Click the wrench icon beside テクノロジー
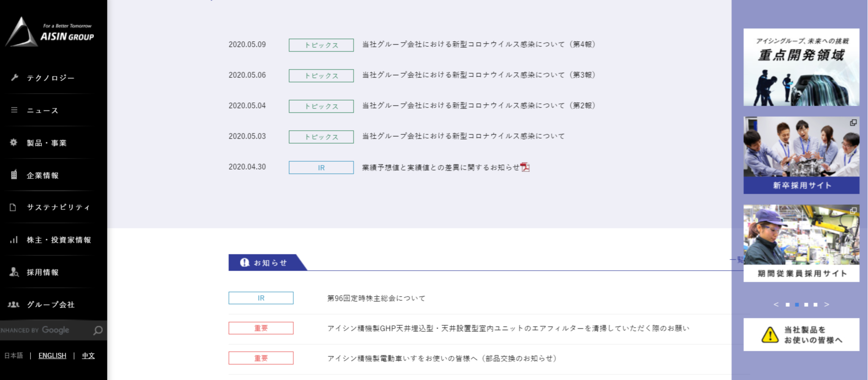 click(14, 78)
